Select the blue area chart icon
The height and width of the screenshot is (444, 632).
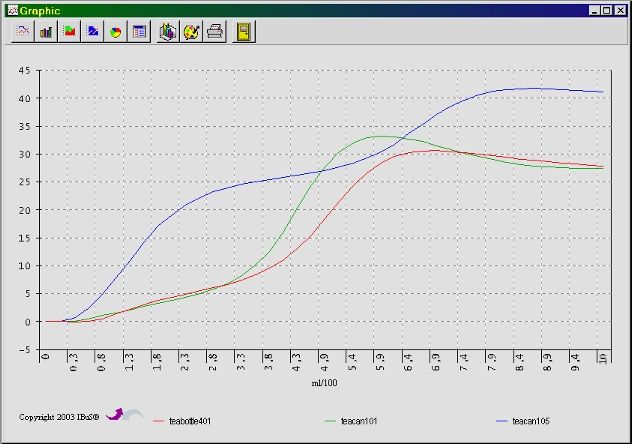click(x=92, y=31)
